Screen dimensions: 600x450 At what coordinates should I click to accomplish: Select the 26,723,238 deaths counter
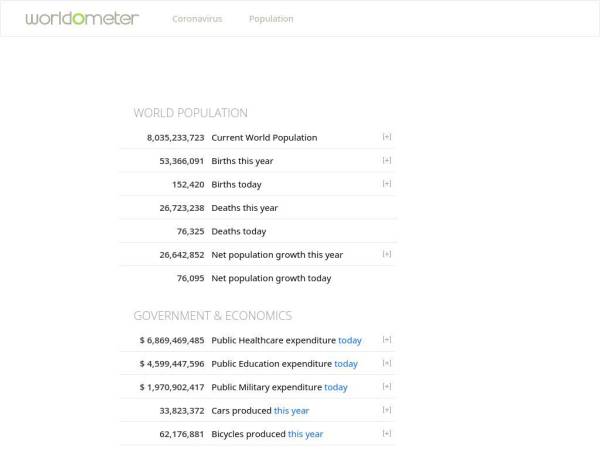pos(182,208)
